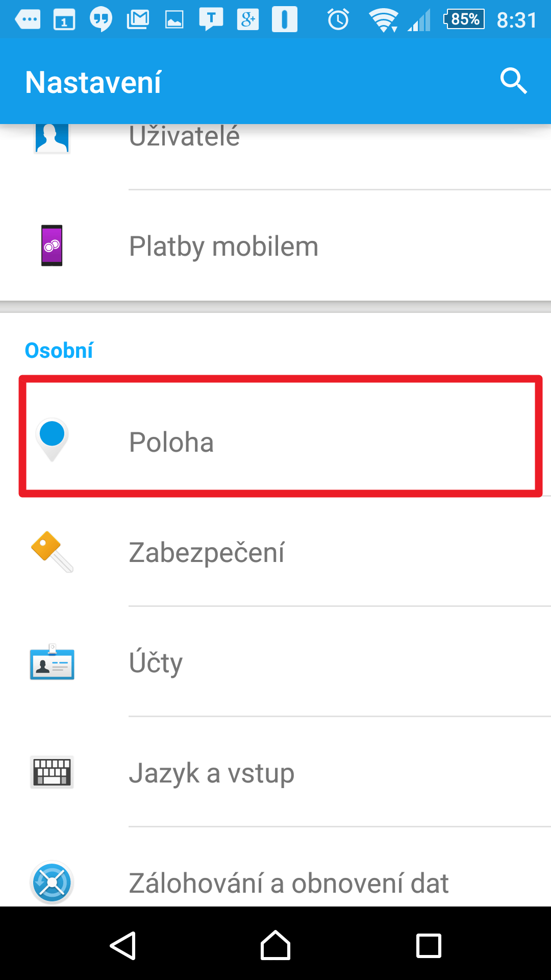Viewport: 551px width, 980px height.
Task: Tap the alarm clock status bar icon
Action: tap(338, 20)
